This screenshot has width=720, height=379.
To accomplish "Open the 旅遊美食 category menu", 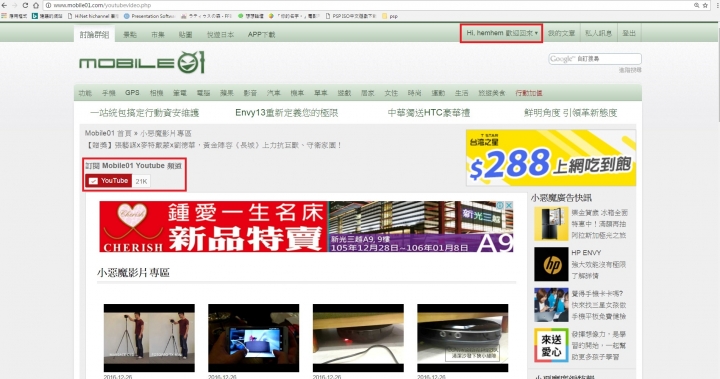I will tap(492, 93).
